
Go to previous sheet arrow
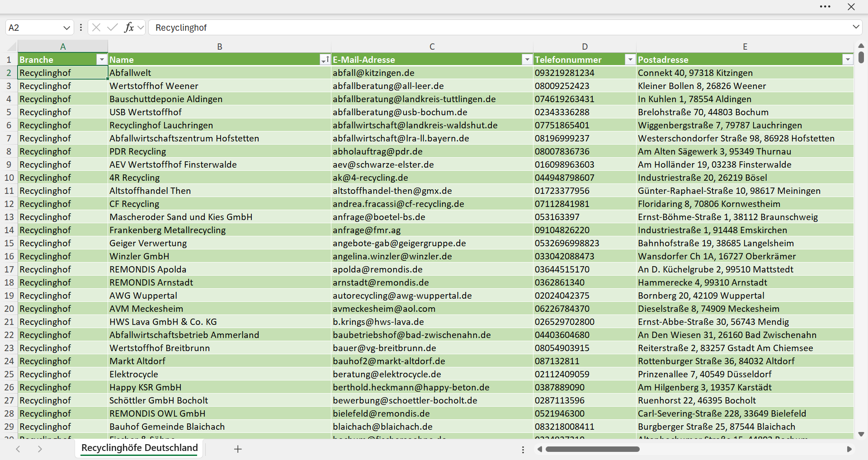coord(18,449)
